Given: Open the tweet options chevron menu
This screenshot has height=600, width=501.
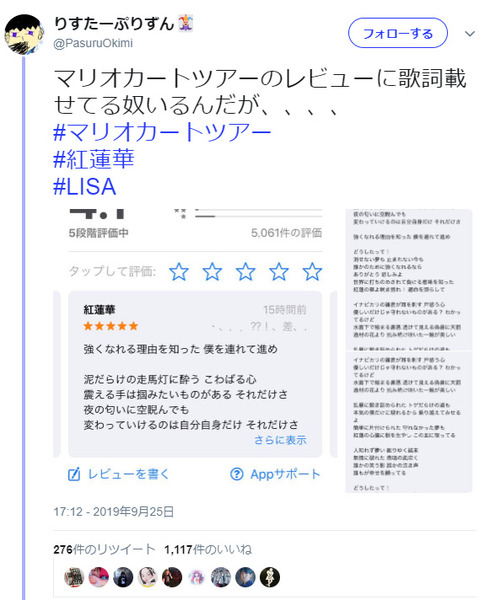Looking at the screenshot, I should coord(470,34).
